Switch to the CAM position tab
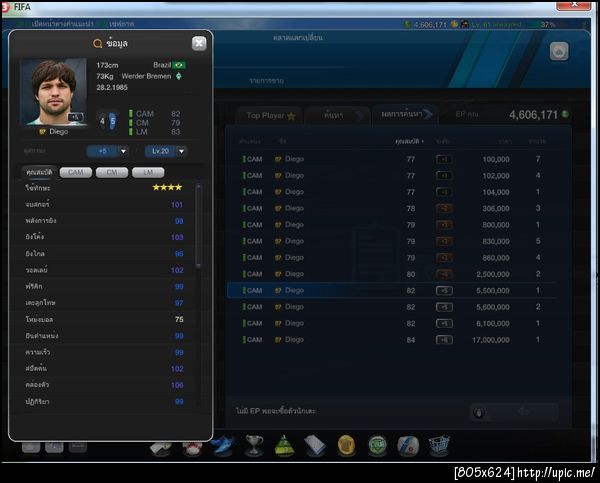This screenshot has width=600, height=483. 76,172
